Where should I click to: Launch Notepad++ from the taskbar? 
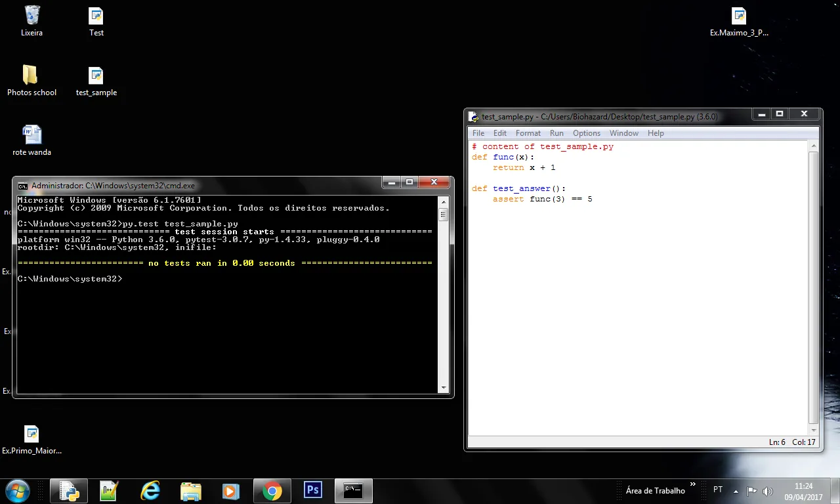109,490
